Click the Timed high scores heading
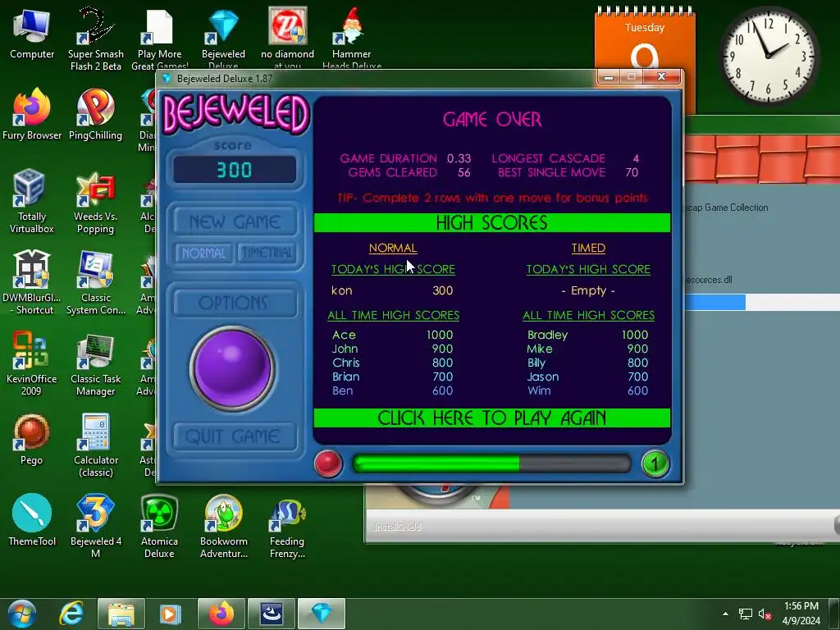Screen dimensions: 840x630 [588, 248]
